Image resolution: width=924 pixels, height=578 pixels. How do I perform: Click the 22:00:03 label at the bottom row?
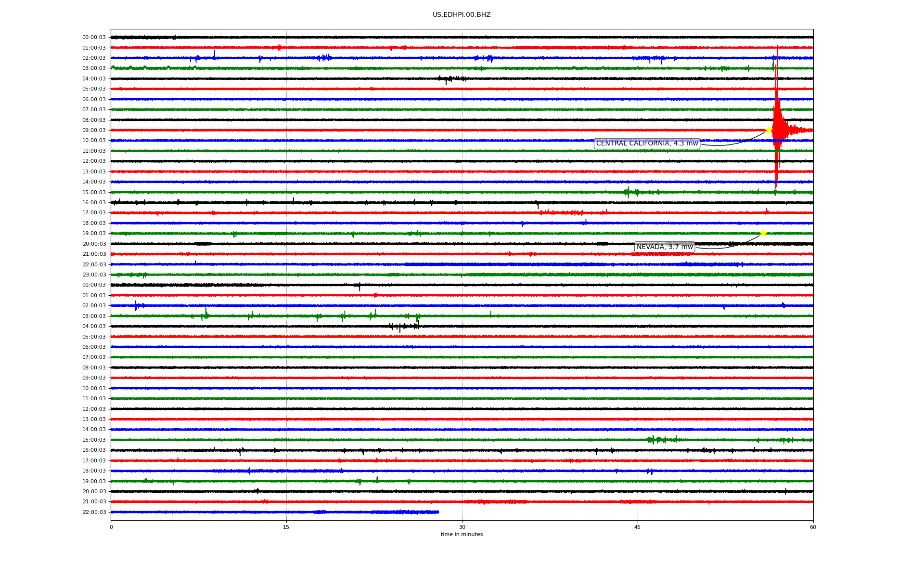pos(94,512)
